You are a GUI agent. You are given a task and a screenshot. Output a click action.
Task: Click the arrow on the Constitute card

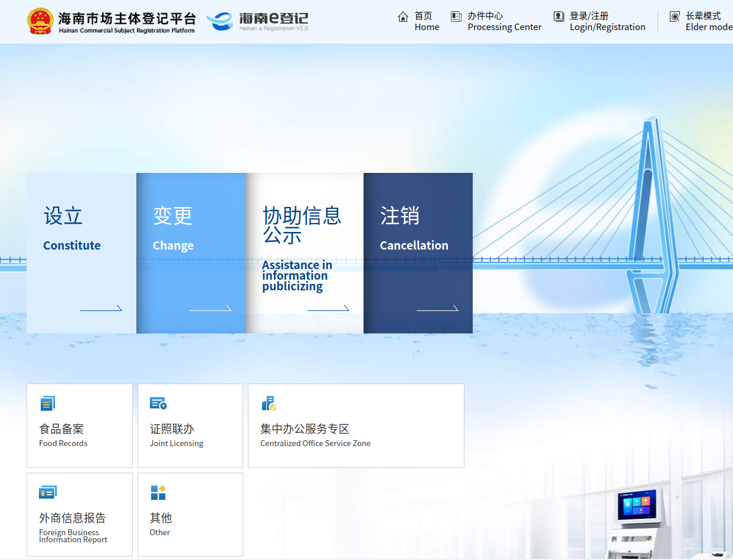click(x=101, y=308)
